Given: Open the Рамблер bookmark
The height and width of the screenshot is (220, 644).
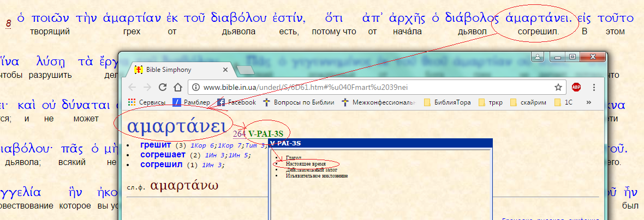Looking at the screenshot, I should click(192, 102).
